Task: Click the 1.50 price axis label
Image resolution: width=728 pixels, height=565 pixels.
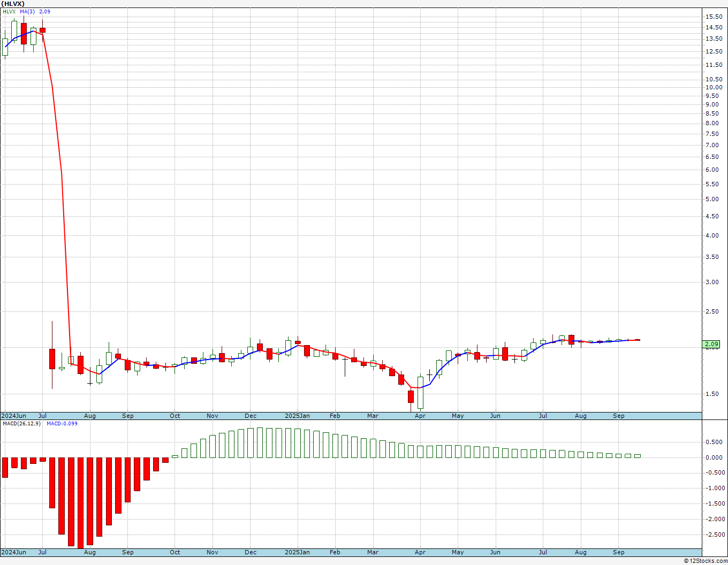Action: pyautogui.click(x=712, y=394)
